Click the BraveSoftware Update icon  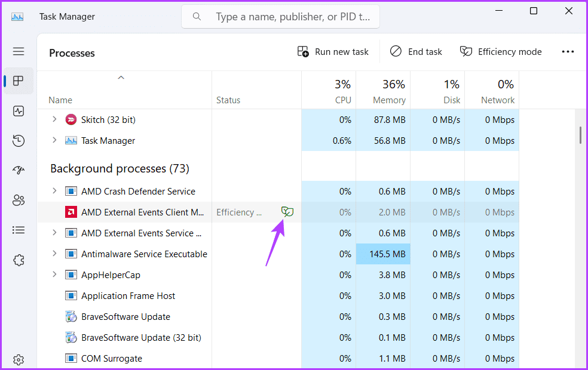[71, 317]
